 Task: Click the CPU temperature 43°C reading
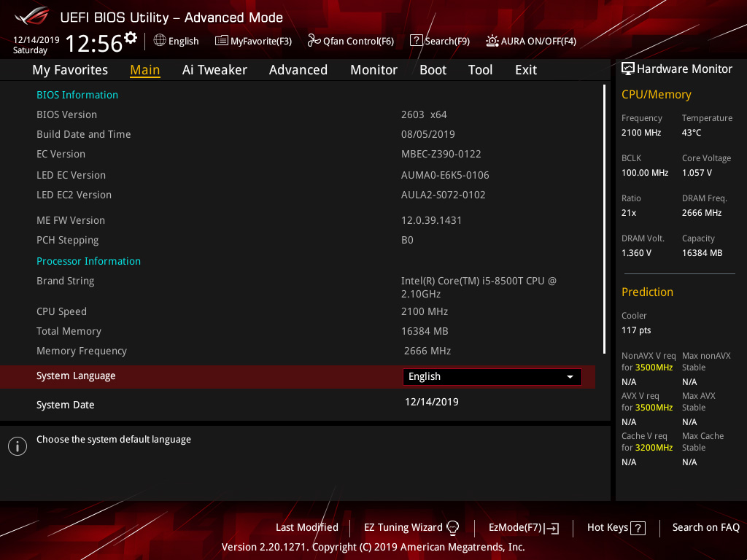pos(692,133)
